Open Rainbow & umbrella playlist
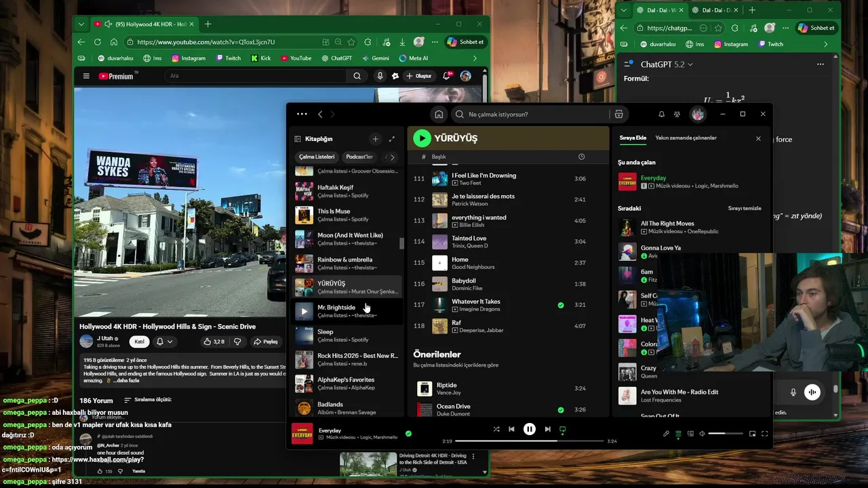This screenshot has width=868, height=488. [347, 263]
